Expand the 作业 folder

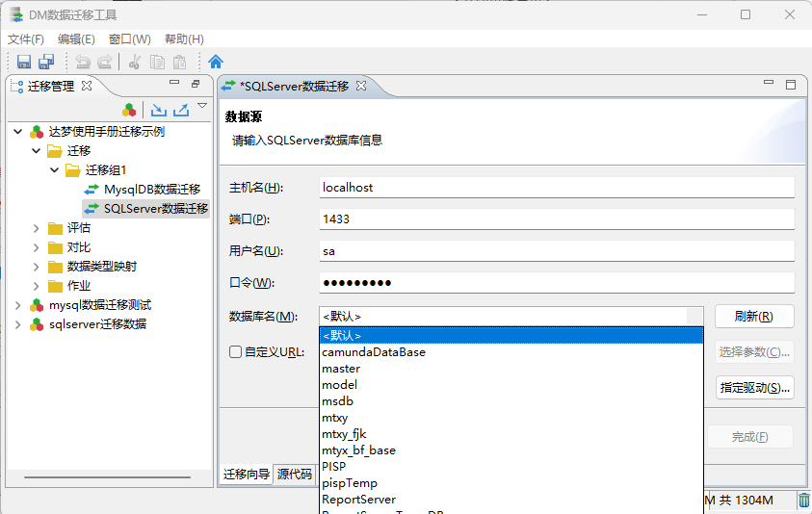pos(37,286)
